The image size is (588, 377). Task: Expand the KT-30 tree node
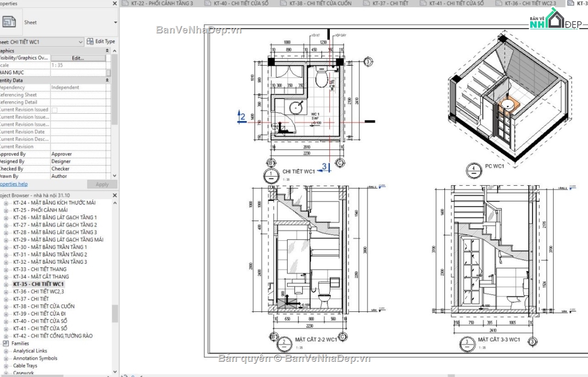click(6, 247)
